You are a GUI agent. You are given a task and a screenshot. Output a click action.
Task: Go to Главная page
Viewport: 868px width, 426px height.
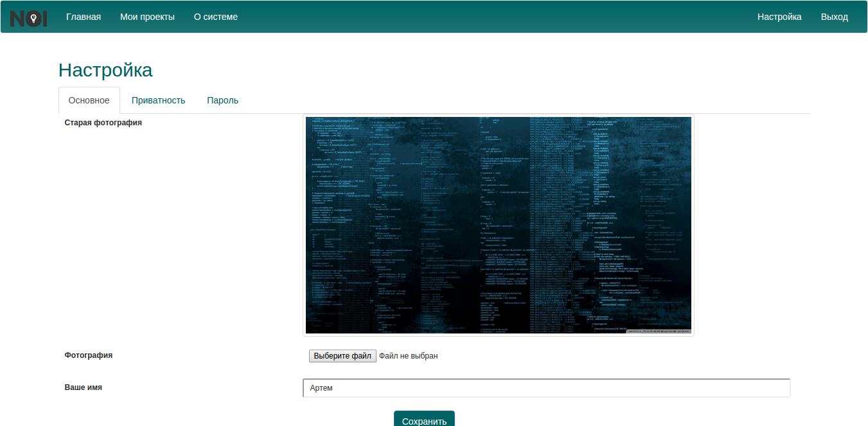(x=84, y=17)
